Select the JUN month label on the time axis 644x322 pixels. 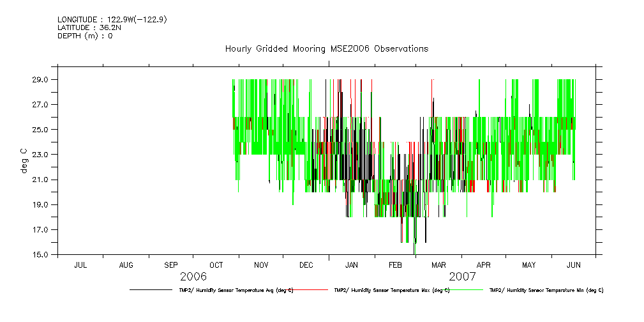[x=573, y=264]
